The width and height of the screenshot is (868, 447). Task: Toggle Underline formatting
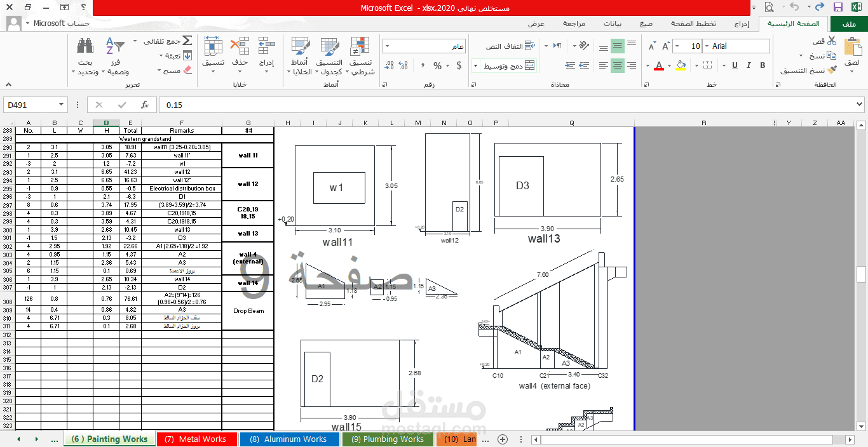[x=735, y=65]
